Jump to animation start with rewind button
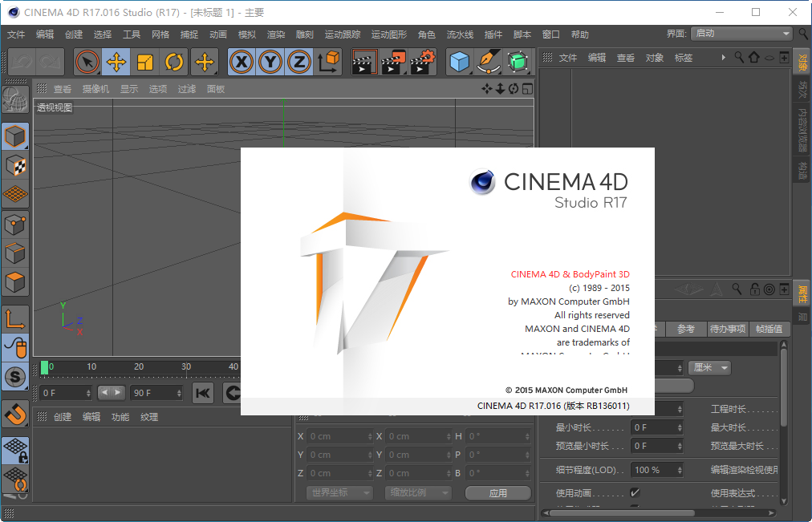This screenshot has width=812, height=522. [x=203, y=393]
